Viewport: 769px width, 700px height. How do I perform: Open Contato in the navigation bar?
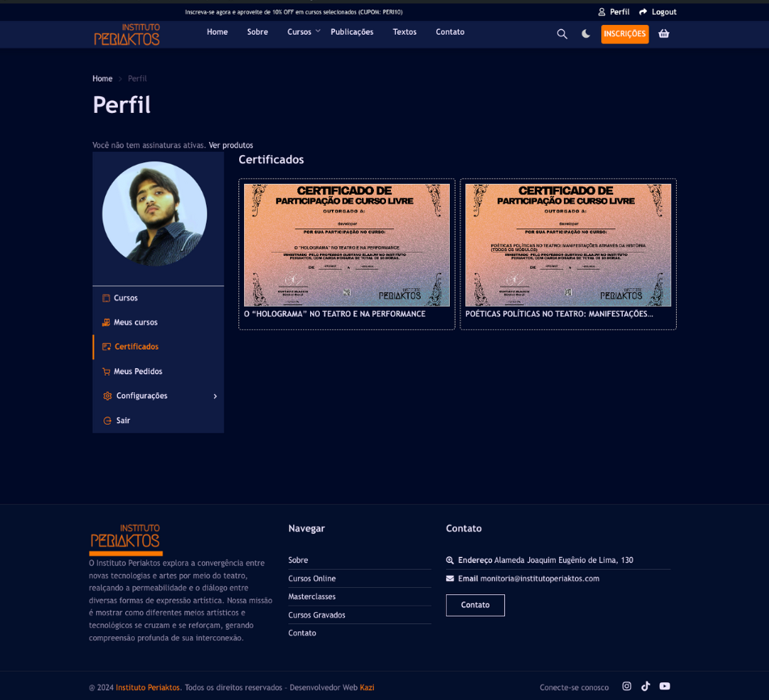450,31
